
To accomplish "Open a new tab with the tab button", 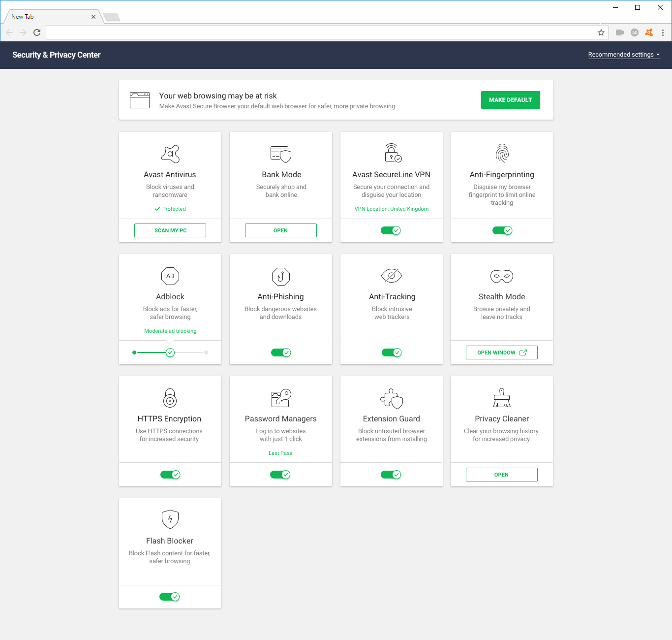I will [x=112, y=17].
